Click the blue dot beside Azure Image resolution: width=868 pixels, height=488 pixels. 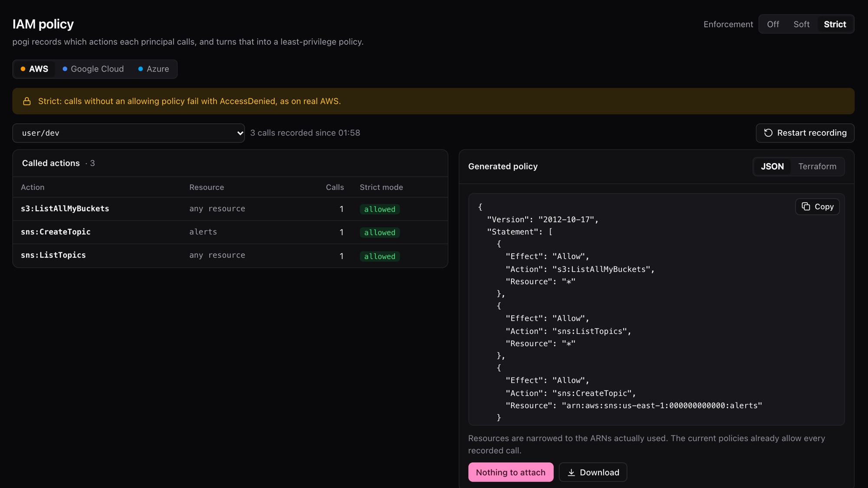point(140,69)
